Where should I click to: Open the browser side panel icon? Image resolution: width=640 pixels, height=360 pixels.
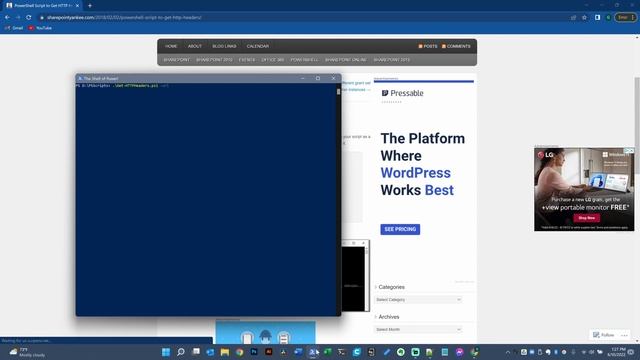pos(597,18)
